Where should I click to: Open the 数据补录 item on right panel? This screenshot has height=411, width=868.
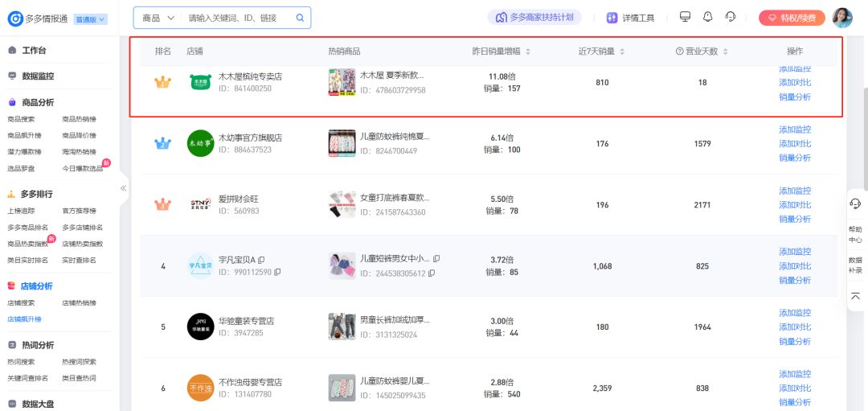coord(855,265)
